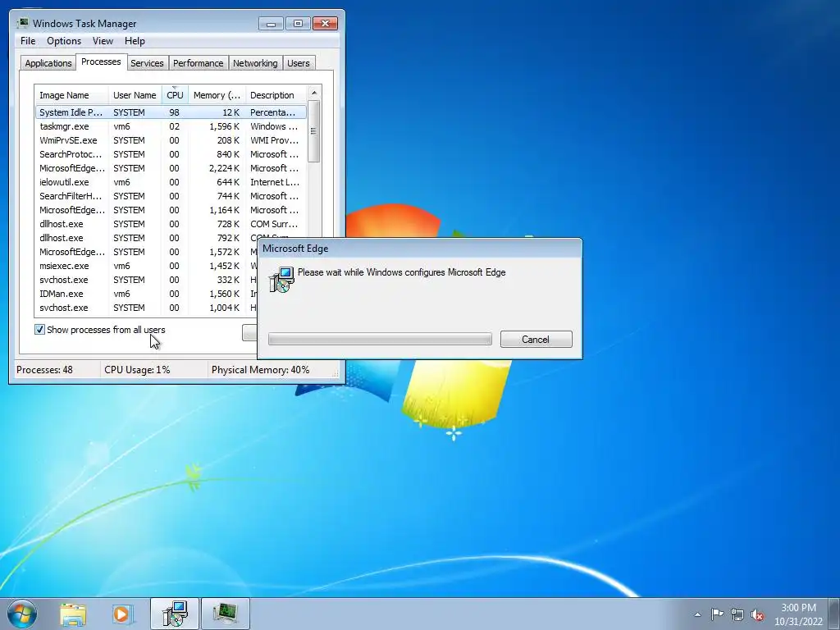Select the IDMan.exe process row
This screenshot has width=840, height=630.
coord(146,294)
